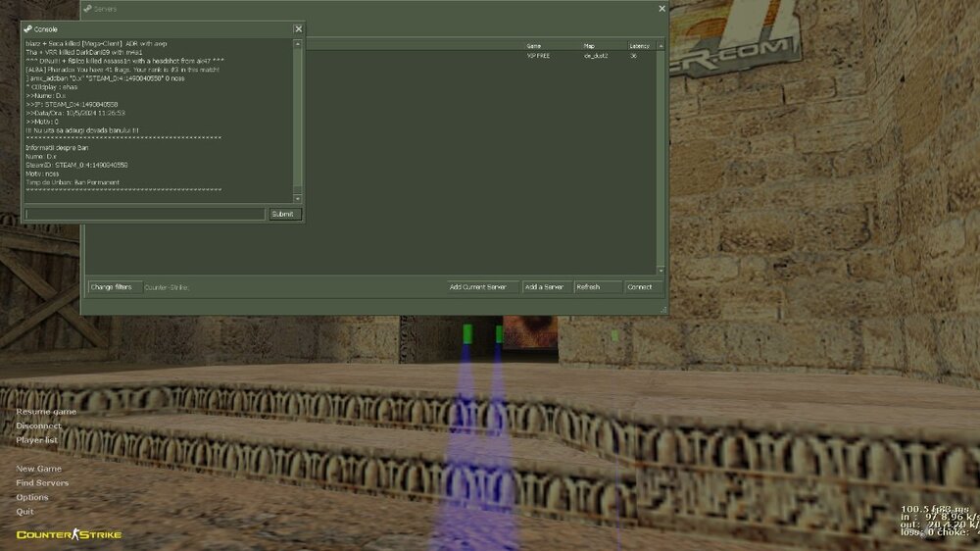This screenshot has width=980, height=551.
Task: Select Disconnect in the main menu
Action: click(38, 426)
